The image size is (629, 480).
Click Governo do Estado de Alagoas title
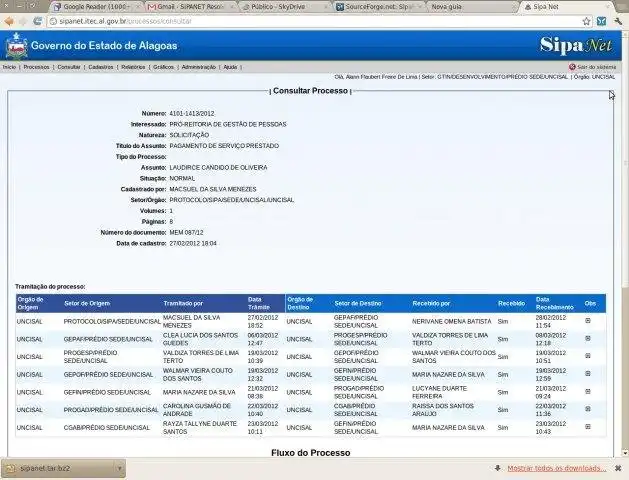(x=104, y=46)
